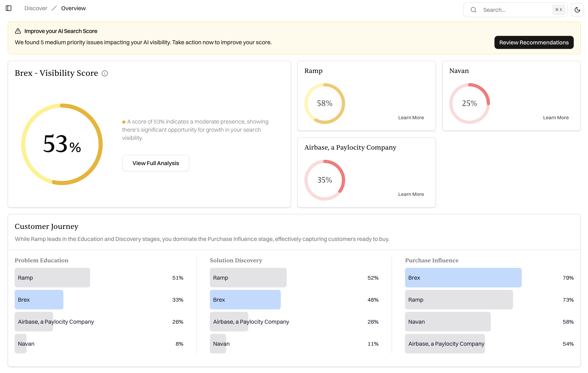The height and width of the screenshot is (373, 588).
Task: Click Navan's 25% score donut chart
Action: 469,103
